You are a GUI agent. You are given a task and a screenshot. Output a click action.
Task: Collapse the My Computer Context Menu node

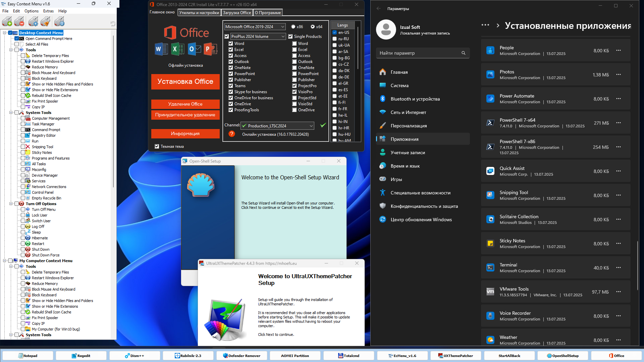click(x=4, y=261)
